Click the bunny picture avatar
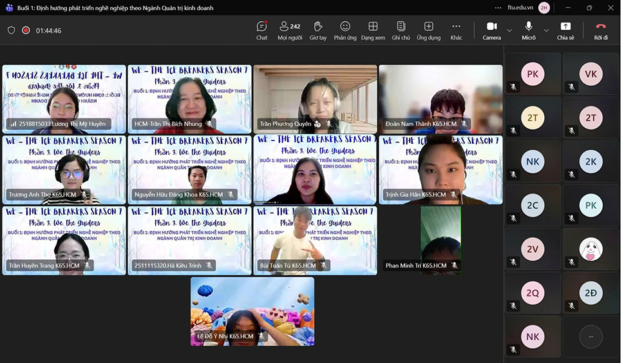 (591, 249)
